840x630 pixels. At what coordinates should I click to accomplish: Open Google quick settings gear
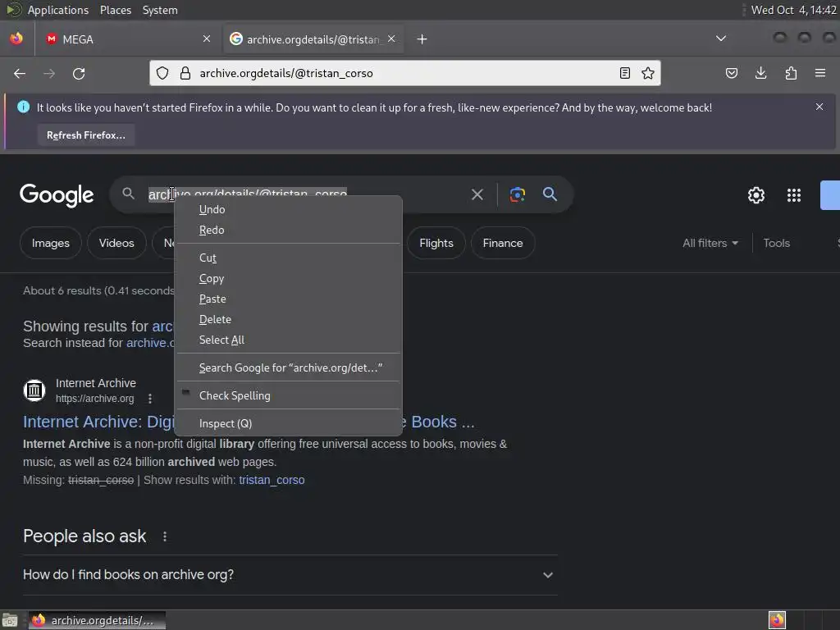pos(756,195)
